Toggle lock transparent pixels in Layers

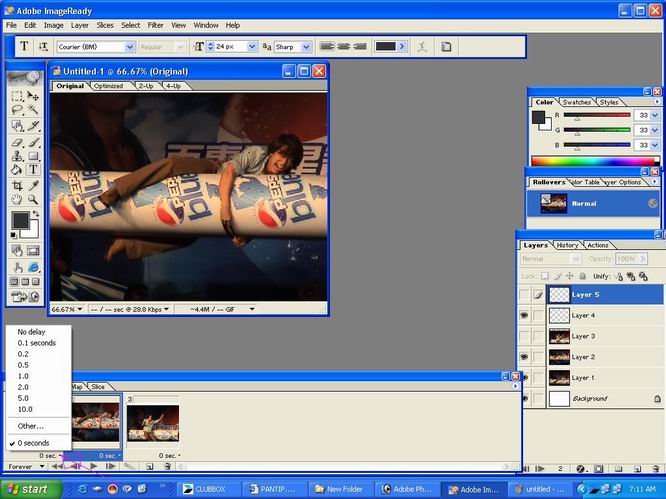click(545, 276)
